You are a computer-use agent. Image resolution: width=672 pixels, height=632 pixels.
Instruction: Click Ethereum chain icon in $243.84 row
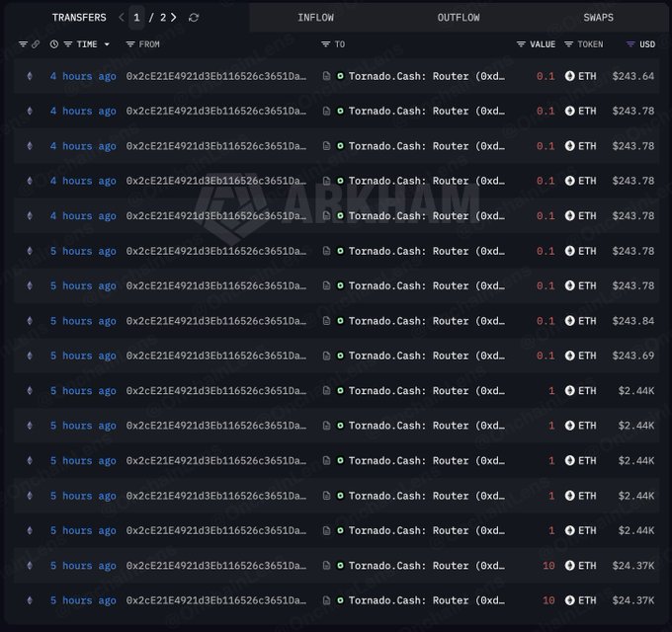coord(30,321)
